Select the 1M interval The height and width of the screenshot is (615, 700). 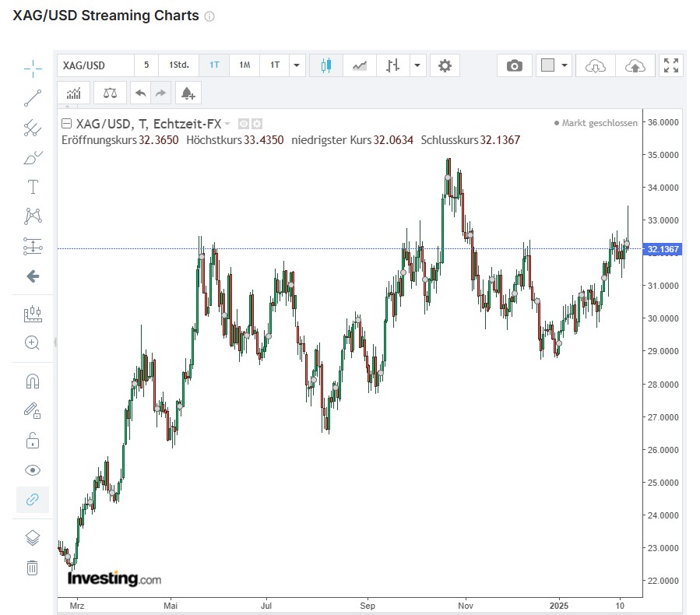[x=244, y=65]
